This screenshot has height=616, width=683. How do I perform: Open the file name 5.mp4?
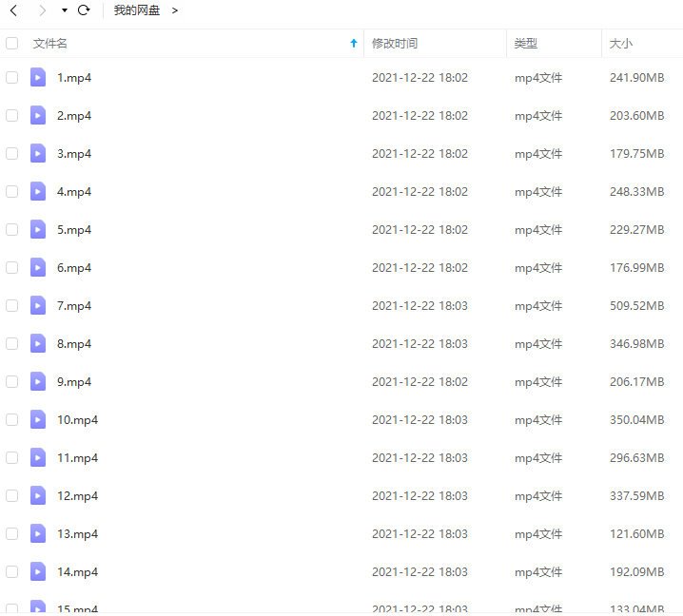(x=74, y=230)
